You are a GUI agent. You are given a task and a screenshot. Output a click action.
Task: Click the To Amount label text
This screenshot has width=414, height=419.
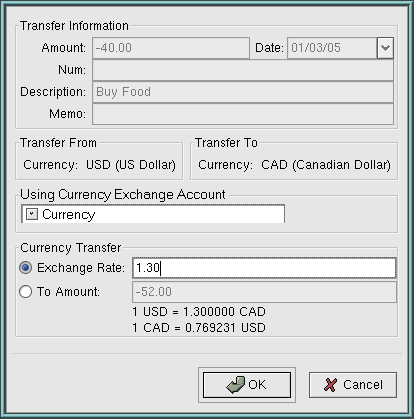point(68,292)
